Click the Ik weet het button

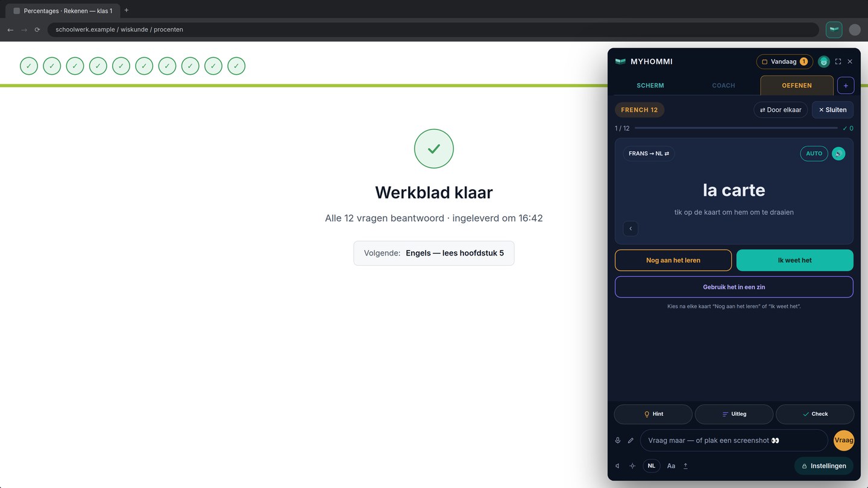tap(795, 260)
